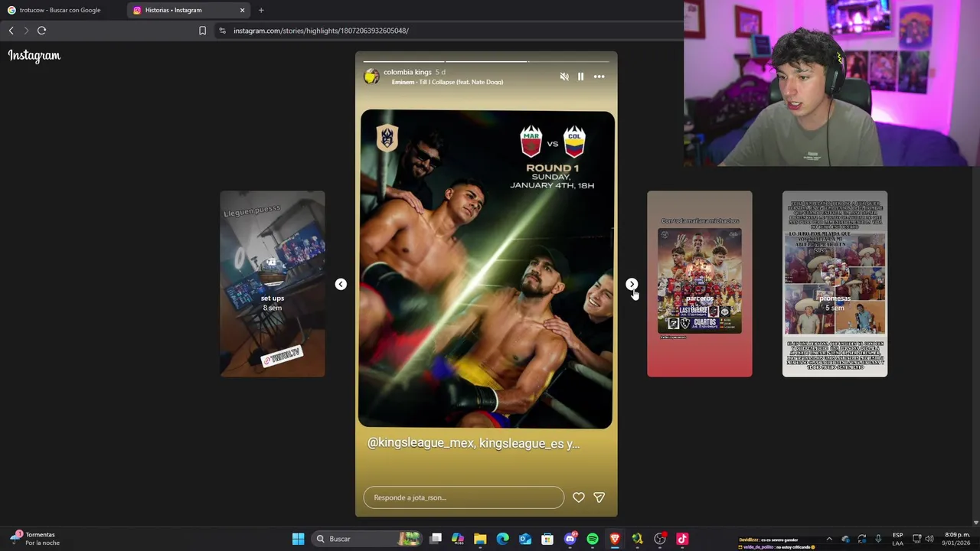Open the set ups highlight thumbnail
Image resolution: width=980 pixels, height=551 pixels.
(x=273, y=284)
